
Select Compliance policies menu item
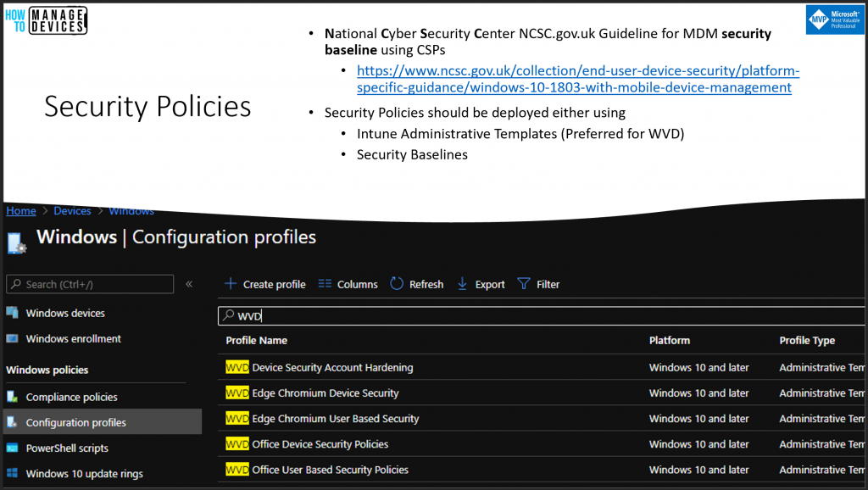click(71, 397)
